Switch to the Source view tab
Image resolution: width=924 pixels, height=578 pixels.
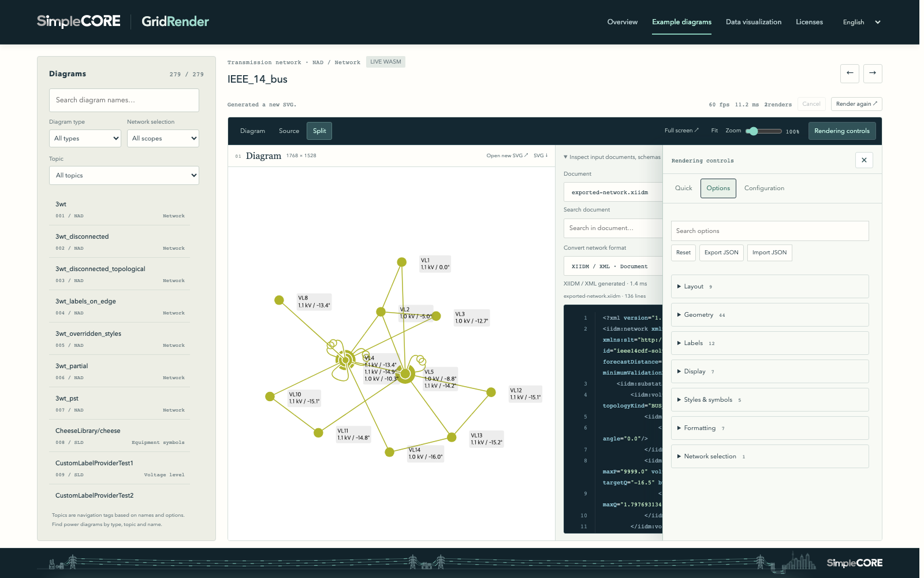click(x=289, y=131)
